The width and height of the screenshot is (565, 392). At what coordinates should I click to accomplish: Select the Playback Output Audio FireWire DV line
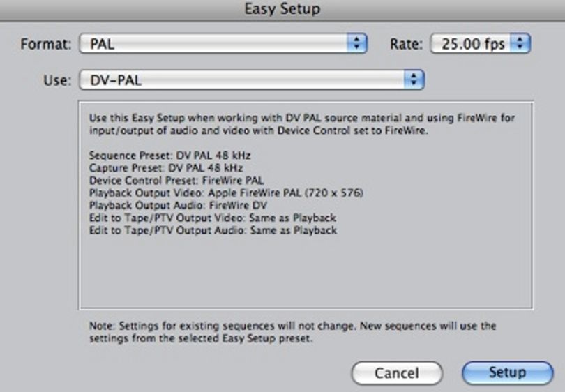coord(178,205)
